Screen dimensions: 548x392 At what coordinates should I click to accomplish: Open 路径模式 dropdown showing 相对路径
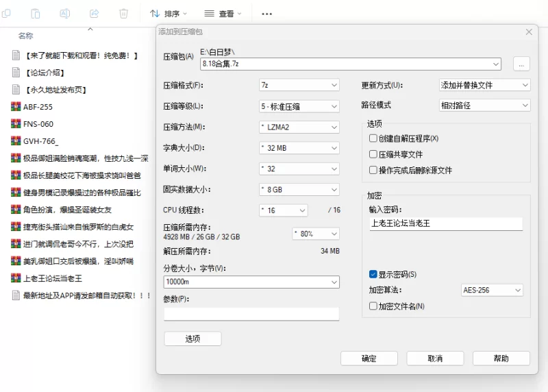tap(485, 106)
